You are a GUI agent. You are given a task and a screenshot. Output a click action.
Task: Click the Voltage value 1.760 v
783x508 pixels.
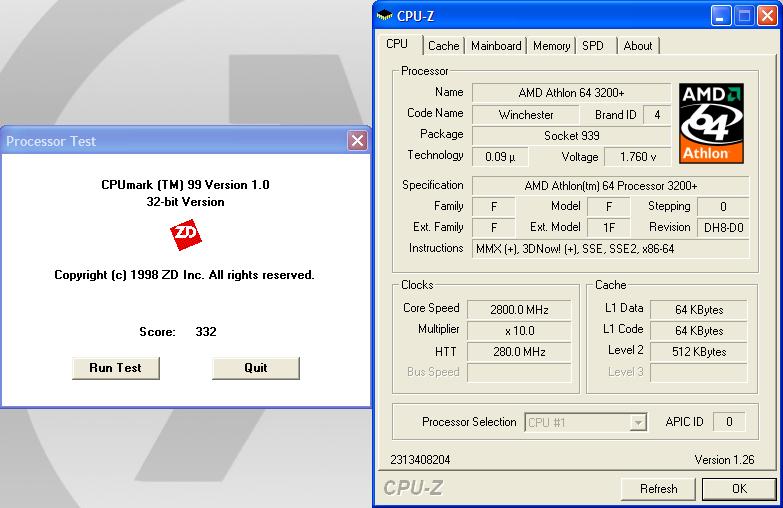pyautogui.click(x=638, y=157)
